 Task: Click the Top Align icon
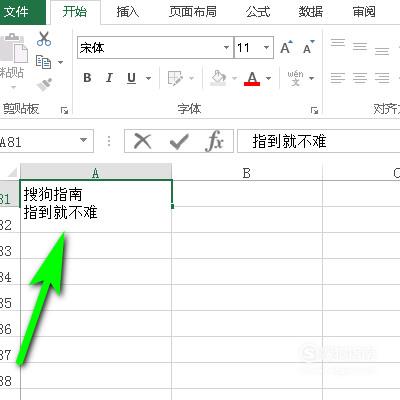click(338, 43)
